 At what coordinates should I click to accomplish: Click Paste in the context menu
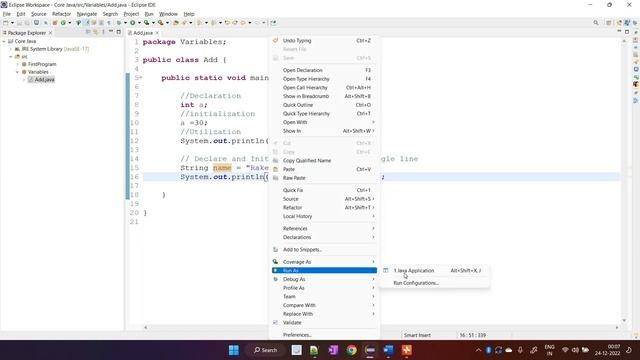pyautogui.click(x=324, y=169)
